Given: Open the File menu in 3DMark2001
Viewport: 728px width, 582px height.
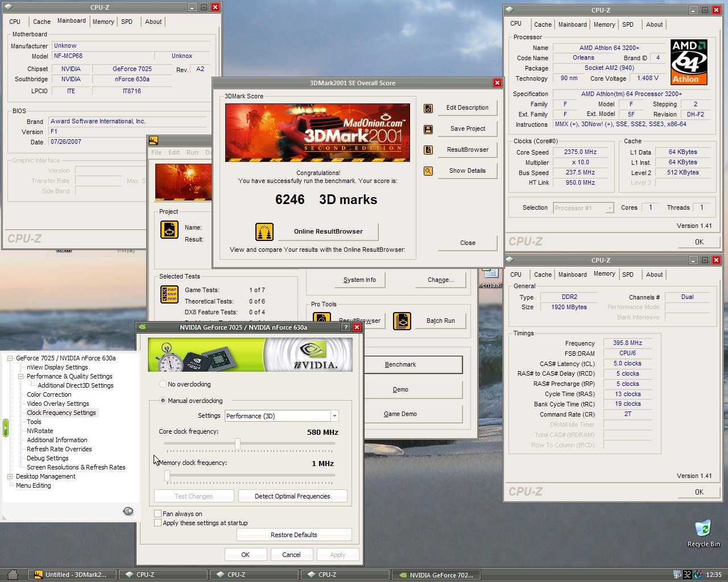Looking at the screenshot, I should (156, 152).
